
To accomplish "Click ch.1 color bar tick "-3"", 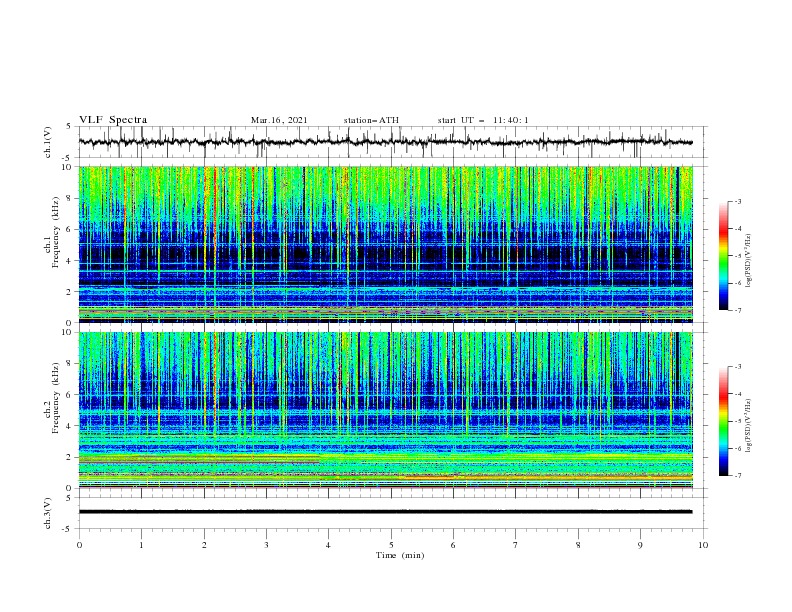I will tap(738, 201).
